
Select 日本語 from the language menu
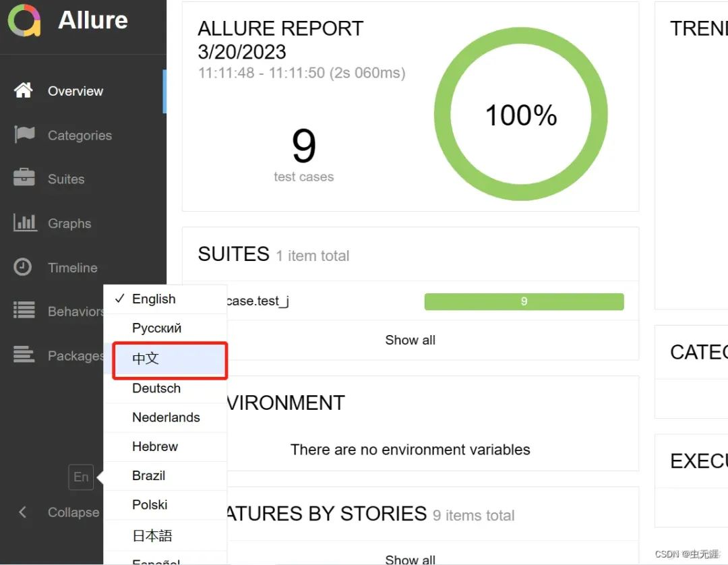(x=152, y=533)
